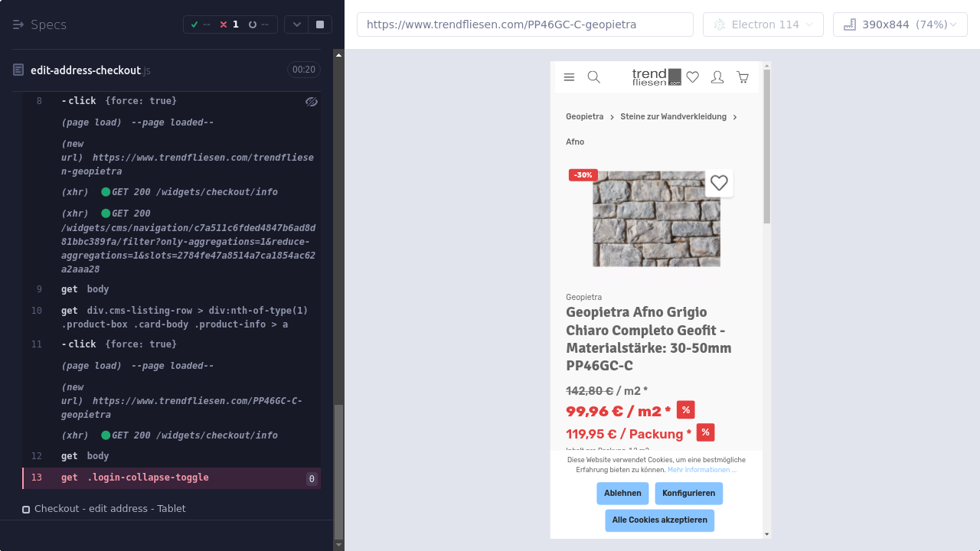Open the wishlist heart in header
The height and width of the screenshot is (551, 980).
tap(693, 77)
